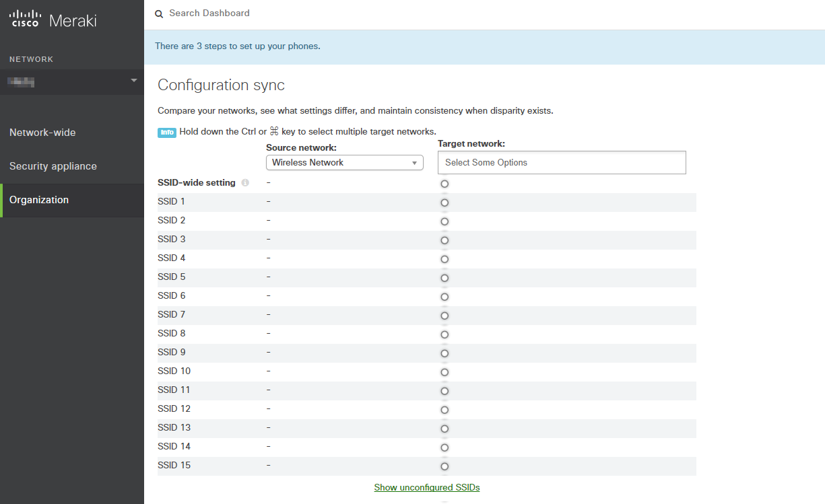Viewport: 825px width, 504px height.
Task: Select the circle in SSID 4 row
Action: click(444, 259)
